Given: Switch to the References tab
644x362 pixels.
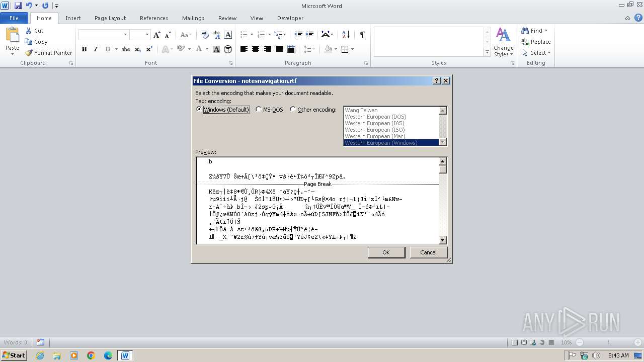Looking at the screenshot, I should coord(154,18).
